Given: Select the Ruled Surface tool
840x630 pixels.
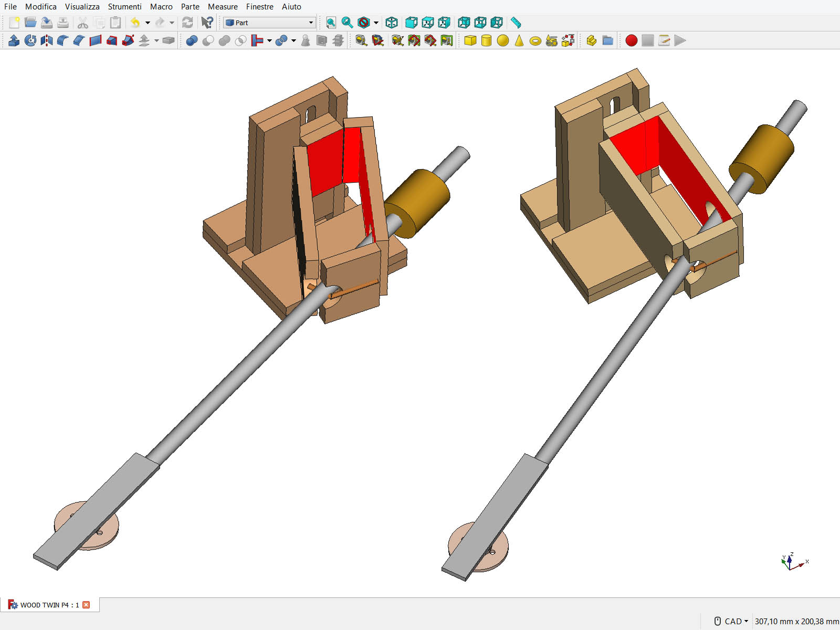Looking at the screenshot, I should tap(96, 40).
